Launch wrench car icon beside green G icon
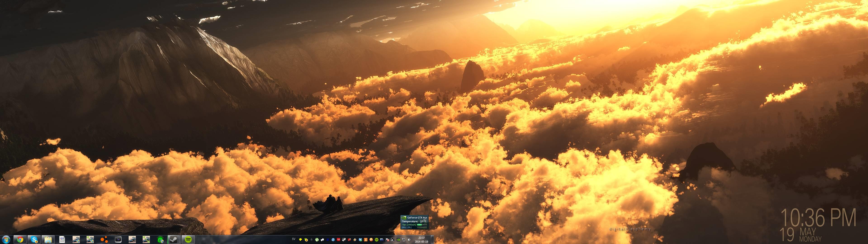 pyautogui.click(x=146, y=240)
